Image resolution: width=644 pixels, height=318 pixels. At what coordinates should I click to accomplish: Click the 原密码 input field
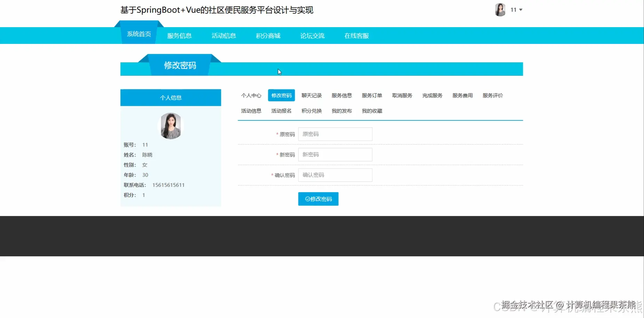click(335, 134)
